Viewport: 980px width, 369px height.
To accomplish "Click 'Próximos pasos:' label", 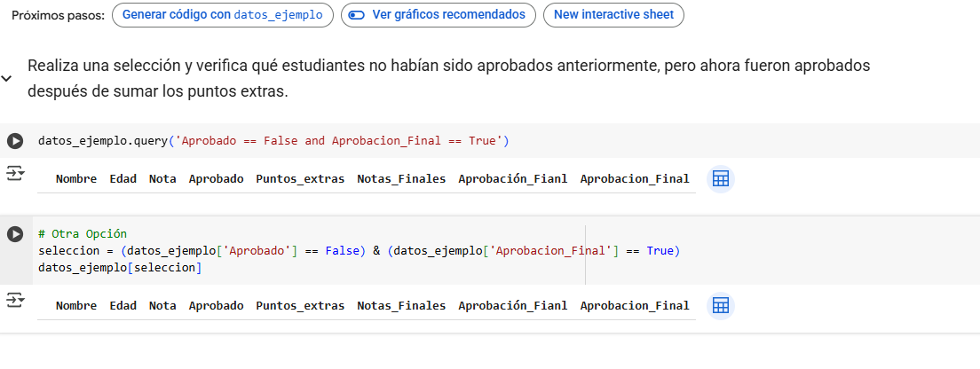I will (x=58, y=16).
